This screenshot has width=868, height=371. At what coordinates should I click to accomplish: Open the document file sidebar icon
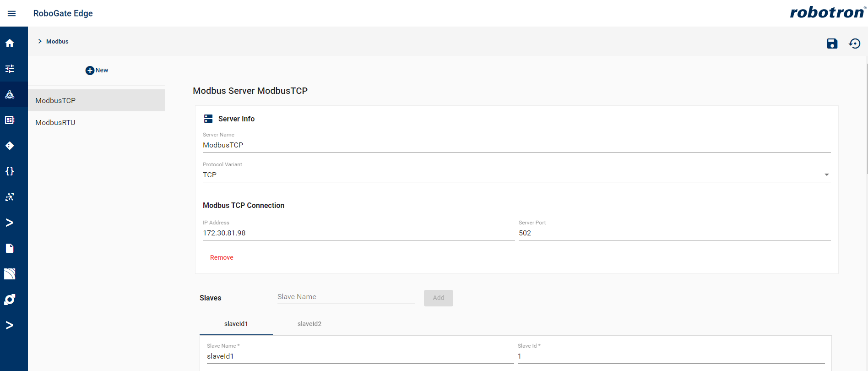[10, 248]
